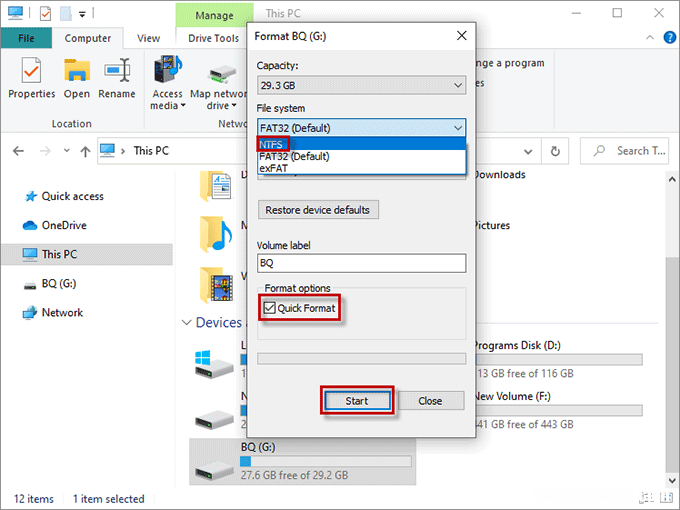Select BQ (G:) in navigation pane
The width and height of the screenshot is (680, 510).
coord(49,284)
